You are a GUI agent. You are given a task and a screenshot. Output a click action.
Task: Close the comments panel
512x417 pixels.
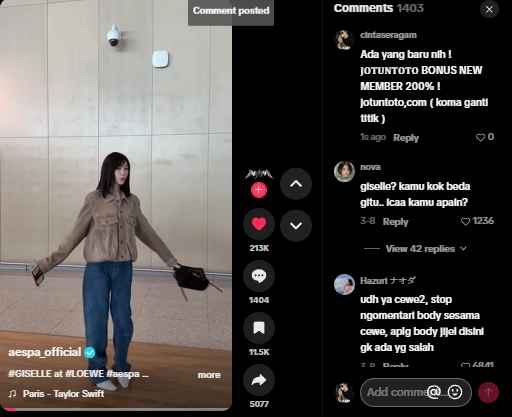[x=489, y=9]
